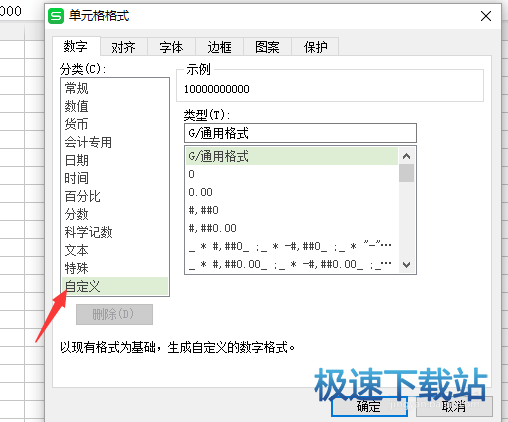Screen dimensions: 508x422
Task: Choose 日期 category
Action: click(115, 160)
